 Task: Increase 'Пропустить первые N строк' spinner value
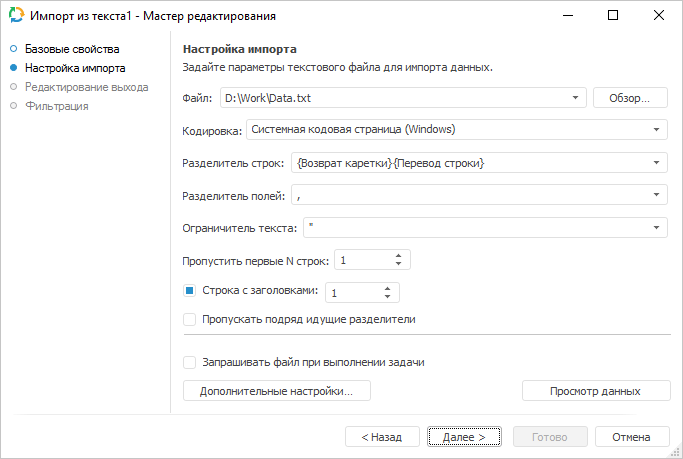click(x=399, y=255)
